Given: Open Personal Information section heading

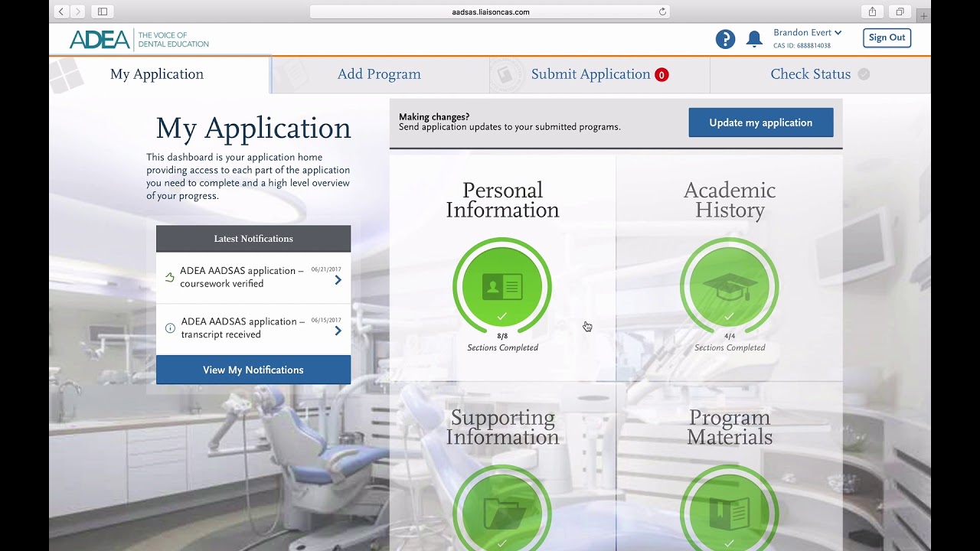Looking at the screenshot, I should 502,200.
